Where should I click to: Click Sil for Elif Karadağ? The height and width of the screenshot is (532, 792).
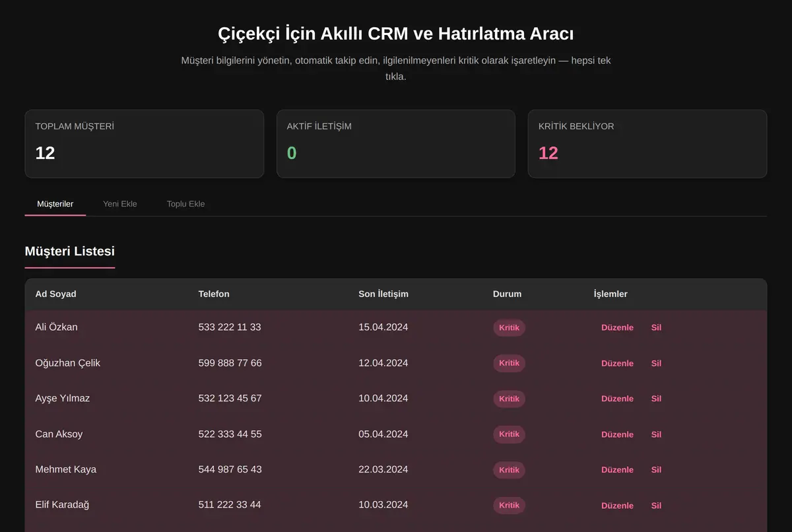tap(656, 506)
